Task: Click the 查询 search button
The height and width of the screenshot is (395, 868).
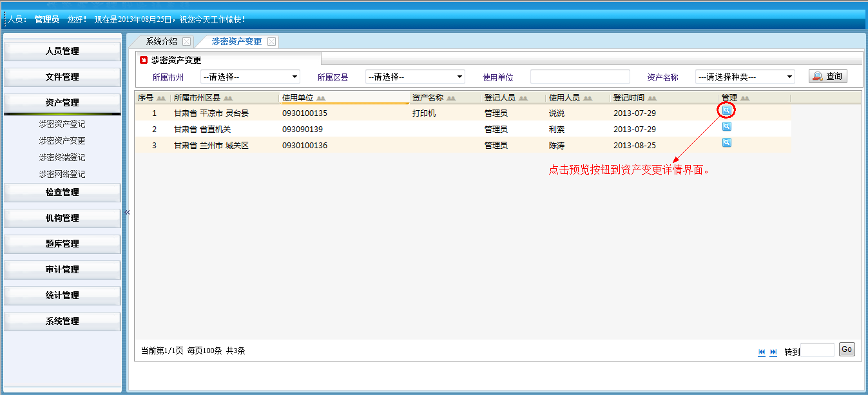Action: [x=828, y=76]
